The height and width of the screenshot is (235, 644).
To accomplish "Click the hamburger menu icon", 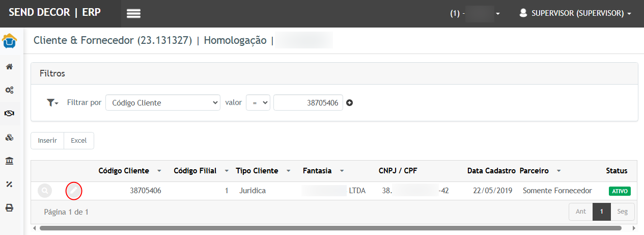I will click(x=133, y=14).
